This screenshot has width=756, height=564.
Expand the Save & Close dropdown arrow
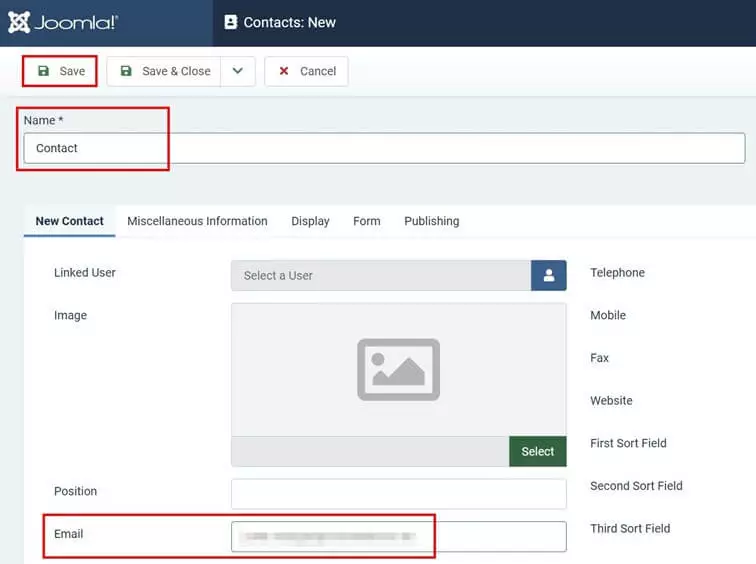coord(238,71)
